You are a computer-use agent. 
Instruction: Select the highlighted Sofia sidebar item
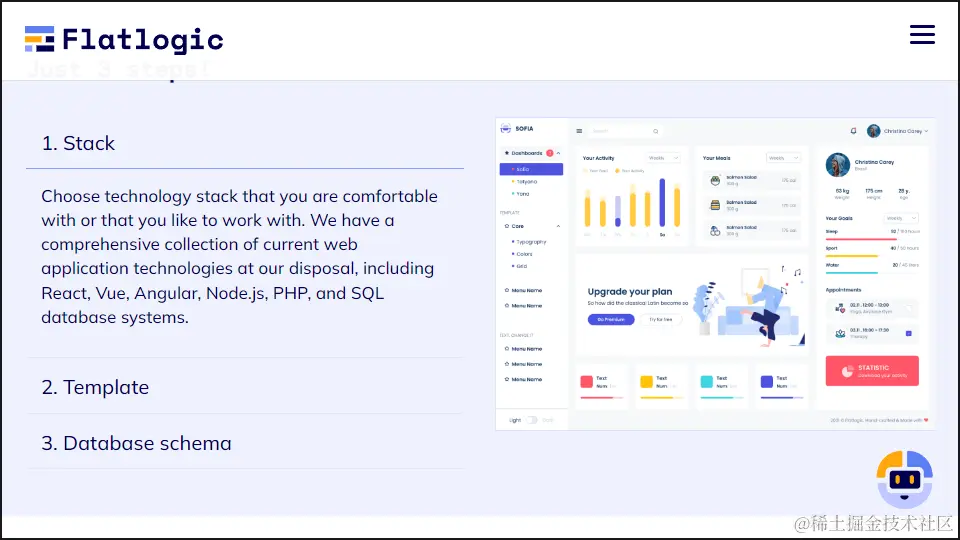531,169
